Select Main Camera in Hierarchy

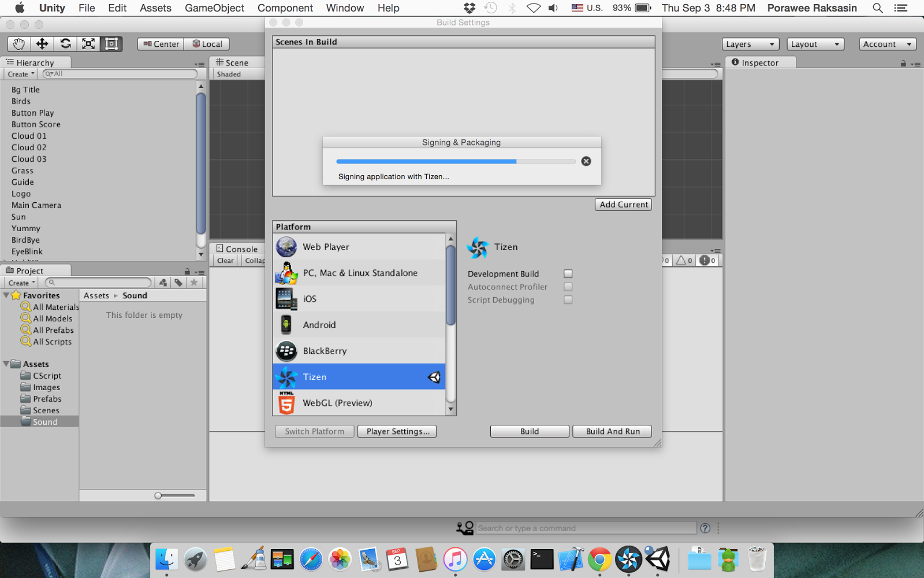[36, 205]
